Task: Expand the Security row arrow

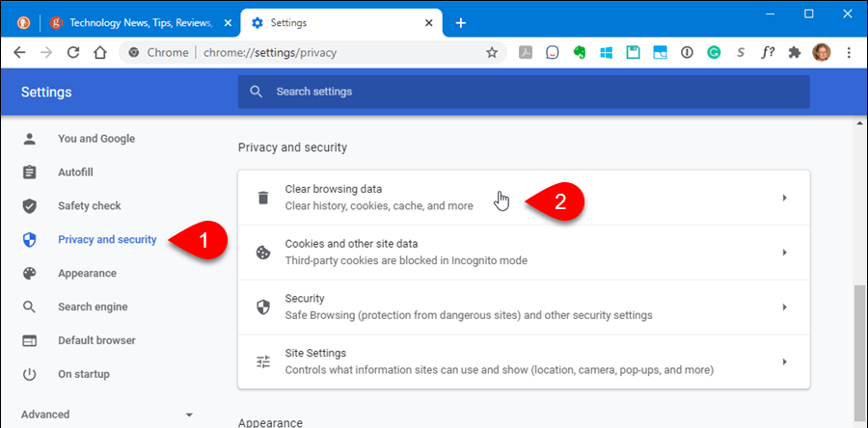Action: click(784, 307)
